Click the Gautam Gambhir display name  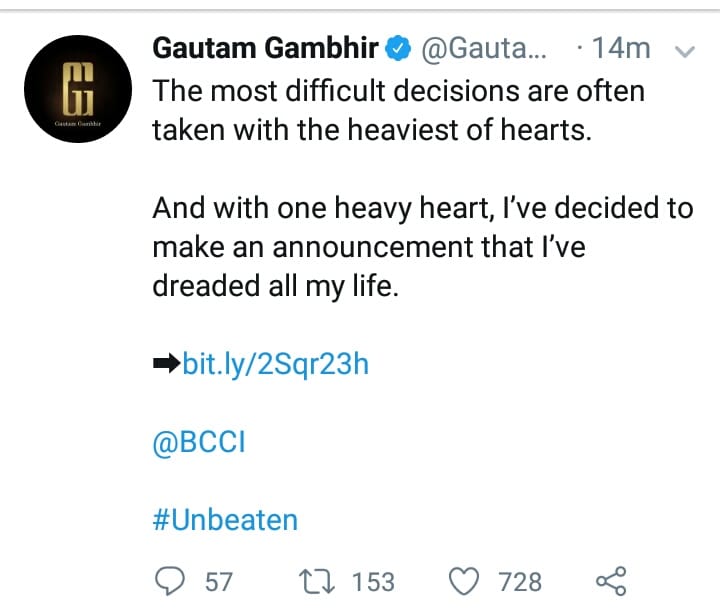265,48
